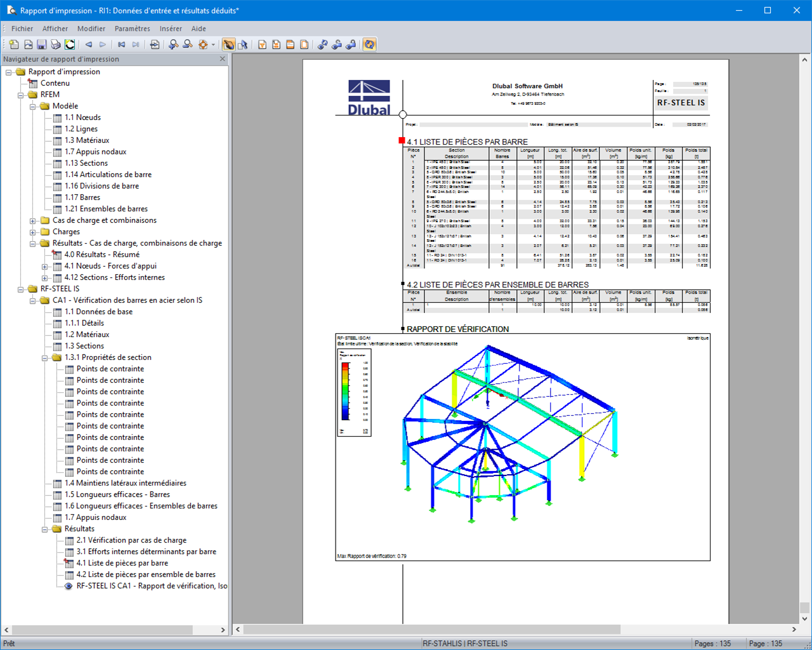Open the Aide menu
This screenshot has width=812, height=650.
[199, 29]
